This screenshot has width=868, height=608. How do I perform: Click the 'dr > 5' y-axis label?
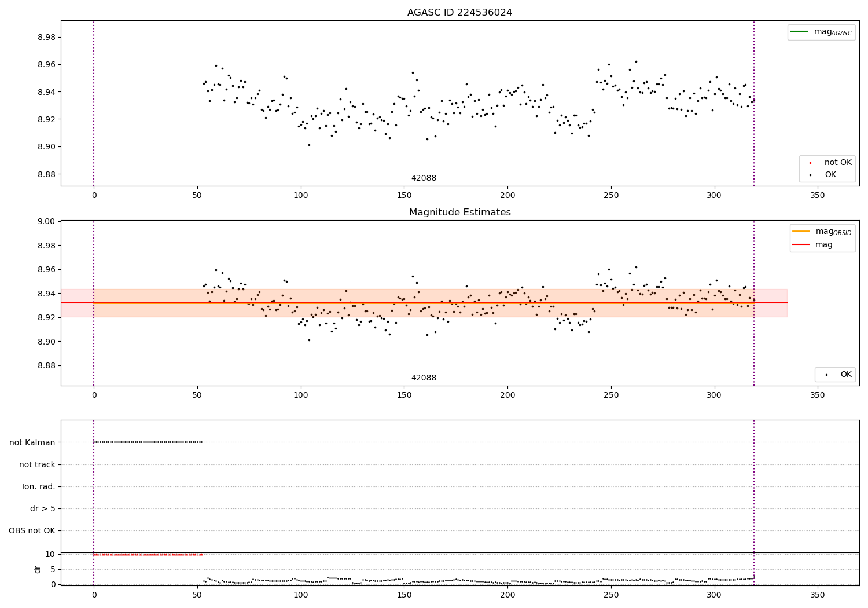[x=43, y=508]
